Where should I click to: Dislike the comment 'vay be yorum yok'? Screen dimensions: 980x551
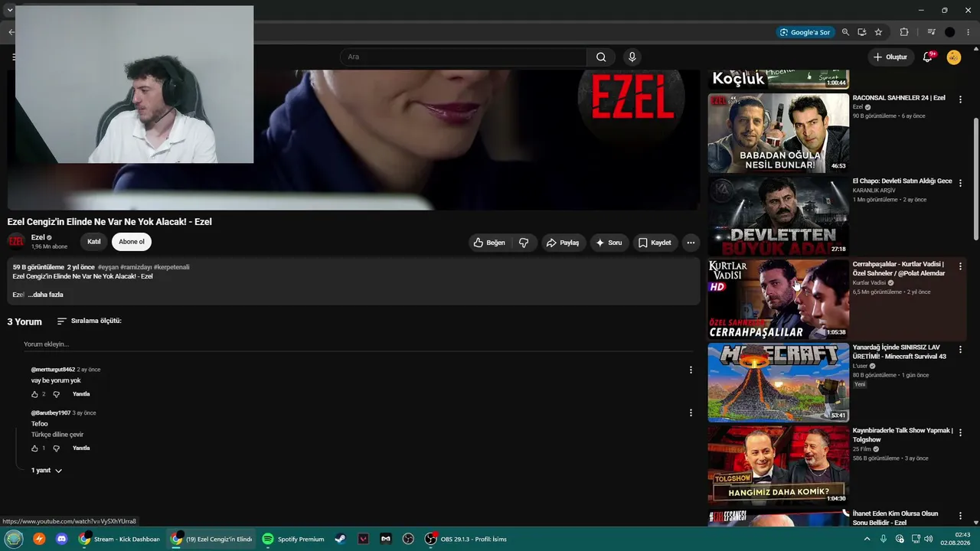pyautogui.click(x=56, y=394)
